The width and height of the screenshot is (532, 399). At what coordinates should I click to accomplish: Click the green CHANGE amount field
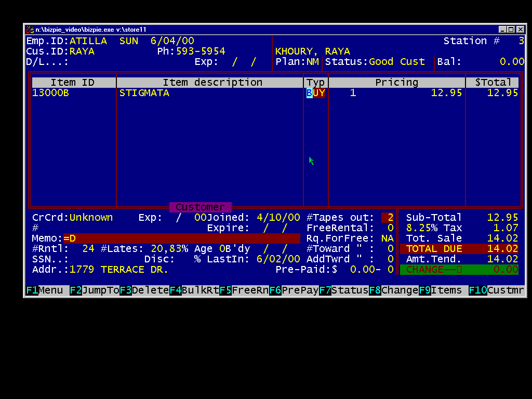pyautogui.click(x=459, y=270)
